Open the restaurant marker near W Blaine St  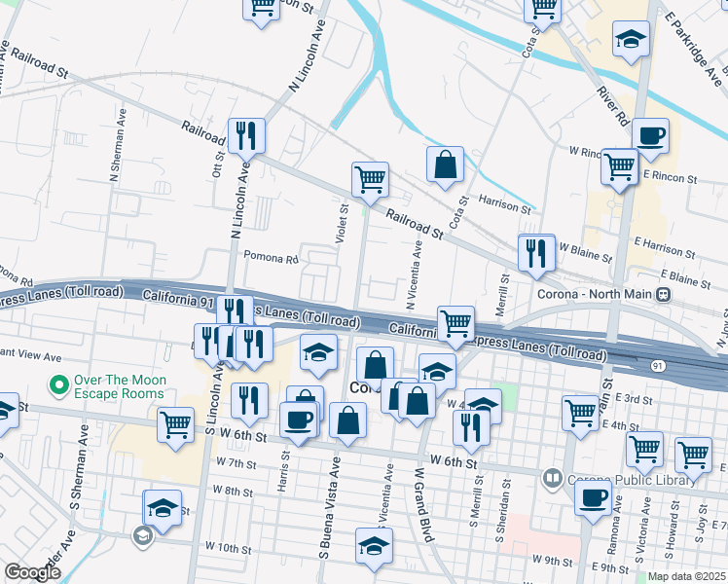click(536, 252)
